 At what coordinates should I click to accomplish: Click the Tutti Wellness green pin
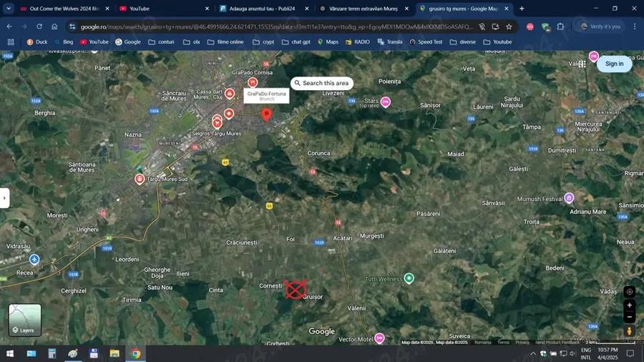[409, 278]
